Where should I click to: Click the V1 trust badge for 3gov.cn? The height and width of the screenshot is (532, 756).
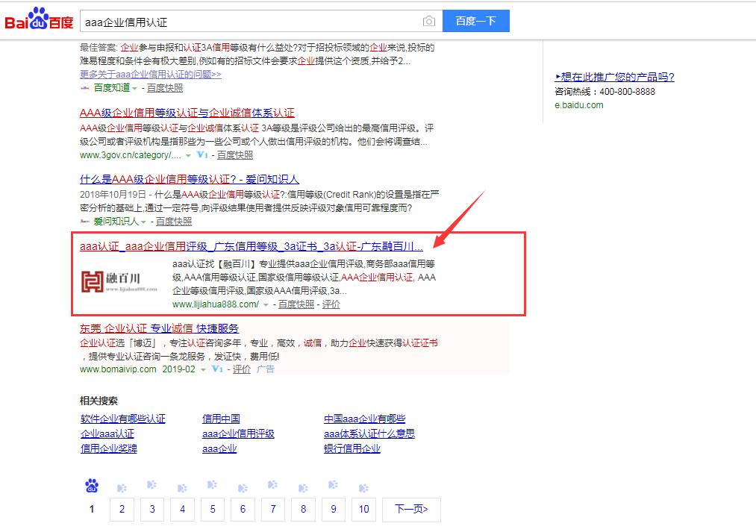point(202,155)
